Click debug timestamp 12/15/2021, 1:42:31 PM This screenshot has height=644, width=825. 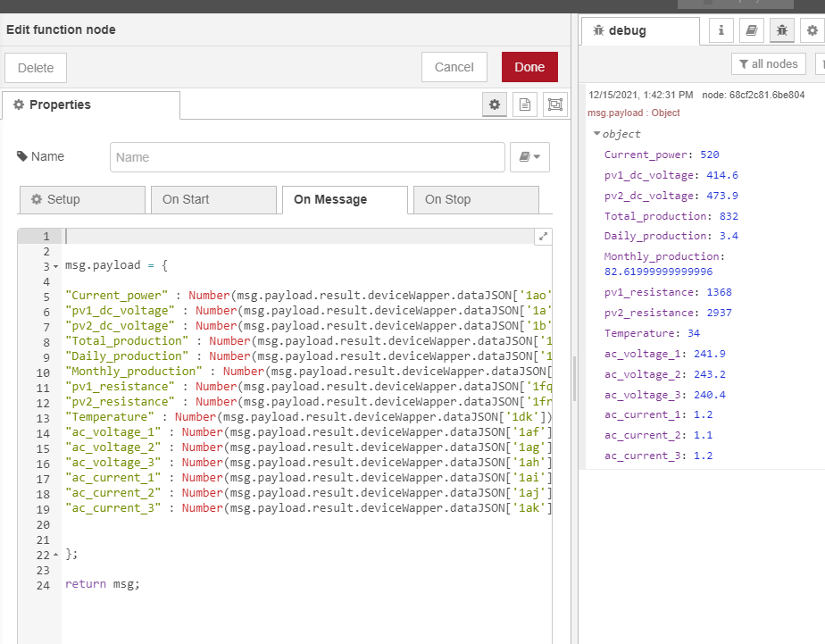coord(640,95)
